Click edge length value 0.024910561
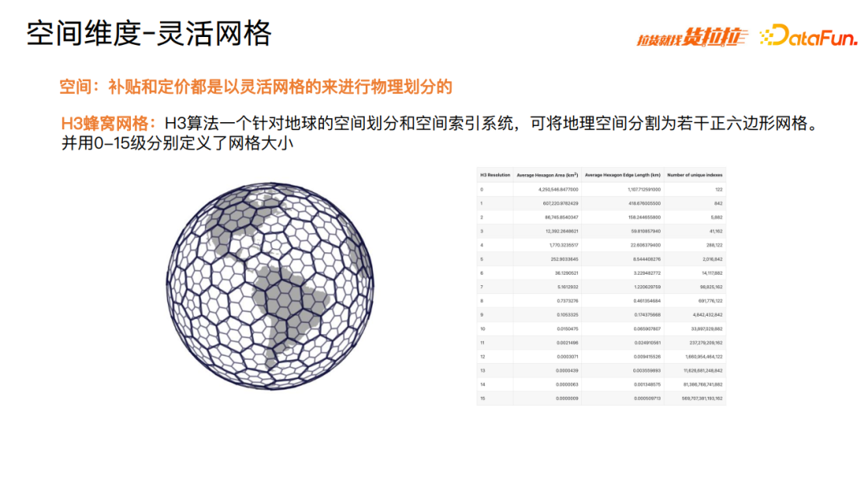The image size is (868, 486). [647, 343]
